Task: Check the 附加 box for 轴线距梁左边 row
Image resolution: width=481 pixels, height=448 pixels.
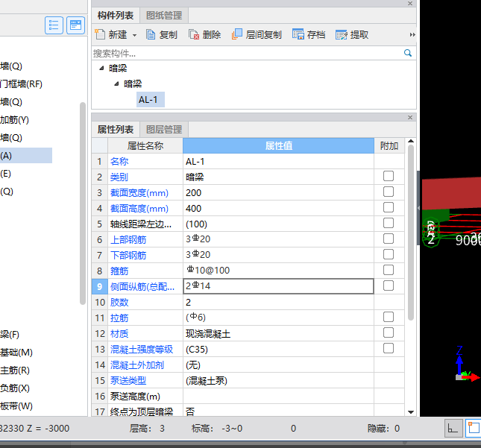Action: 389,223
